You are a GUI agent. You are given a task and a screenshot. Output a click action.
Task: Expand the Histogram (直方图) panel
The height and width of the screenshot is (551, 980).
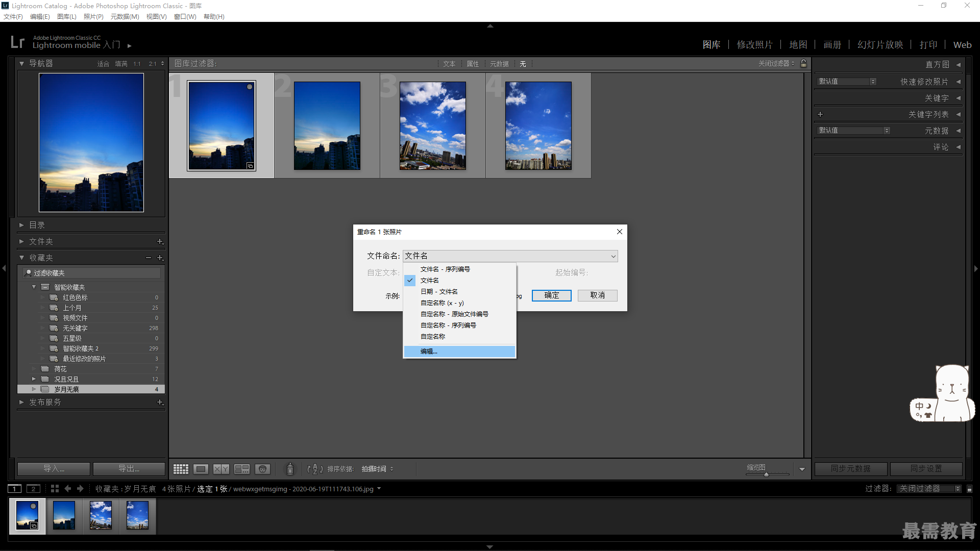tap(958, 65)
